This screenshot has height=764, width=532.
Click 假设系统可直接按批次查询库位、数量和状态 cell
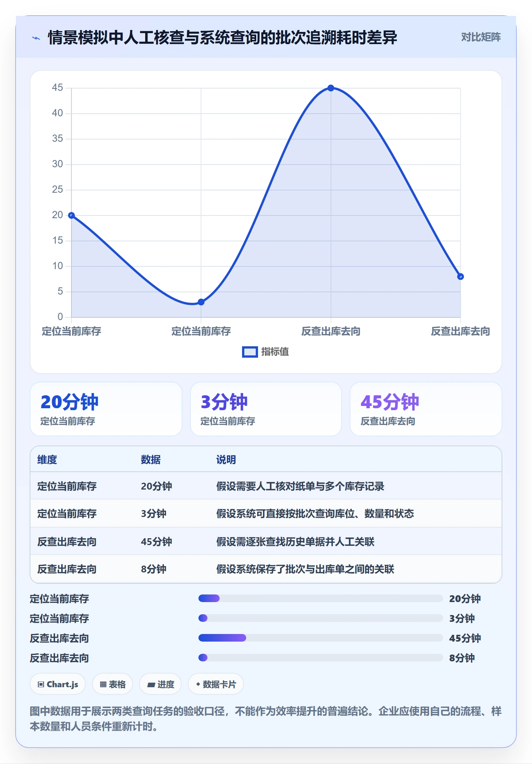[x=315, y=514]
